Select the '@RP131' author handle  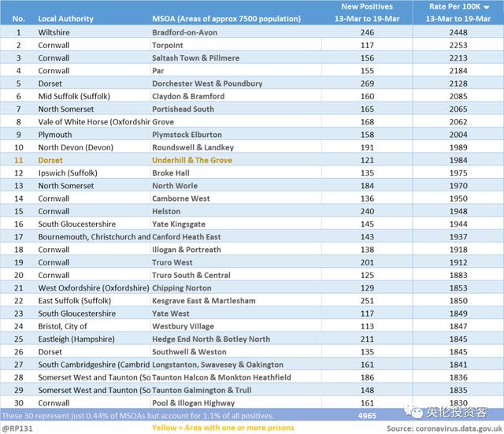point(17,428)
